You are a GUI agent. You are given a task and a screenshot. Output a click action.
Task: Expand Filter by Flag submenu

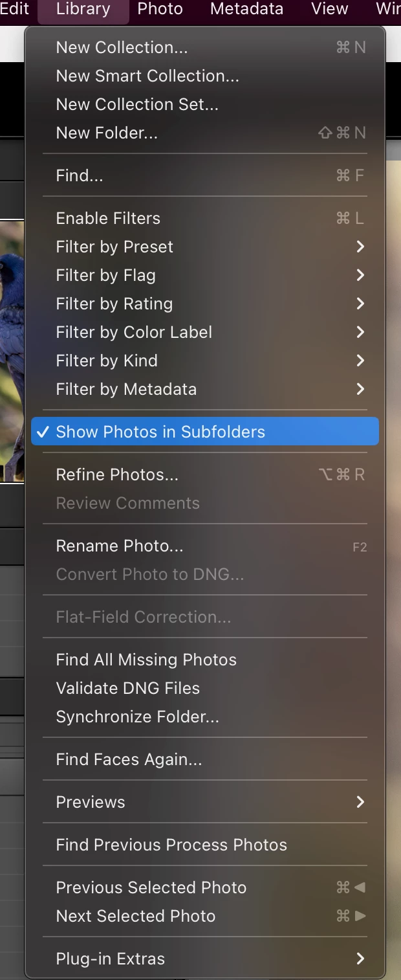[x=204, y=275]
